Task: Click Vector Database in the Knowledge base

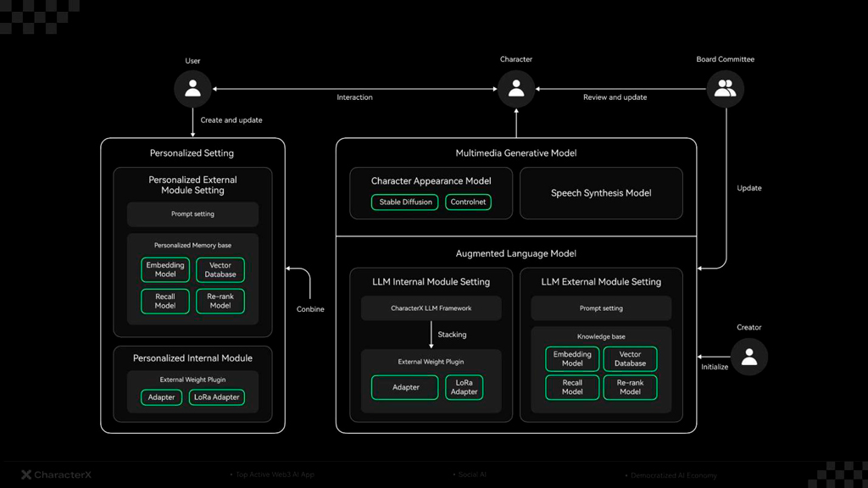Action: point(630,358)
